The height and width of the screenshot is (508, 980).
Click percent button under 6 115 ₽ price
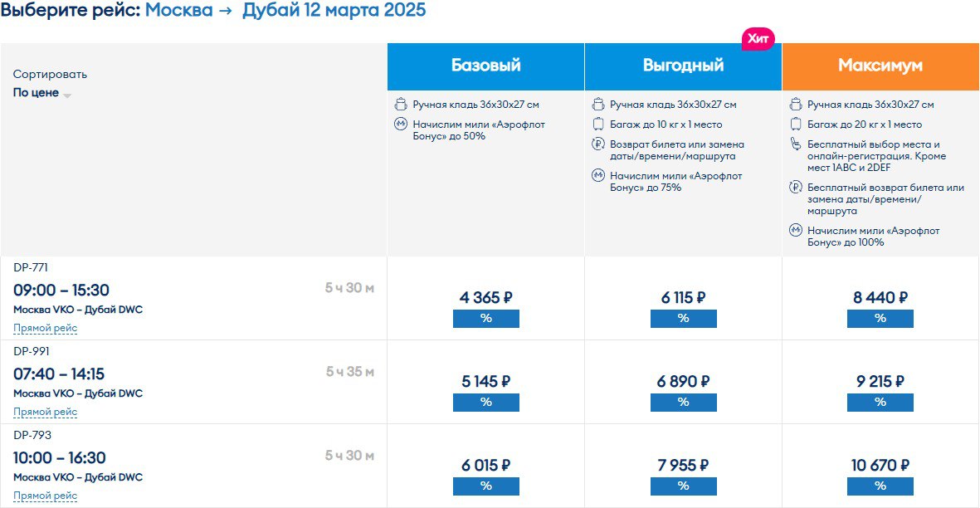(x=683, y=319)
